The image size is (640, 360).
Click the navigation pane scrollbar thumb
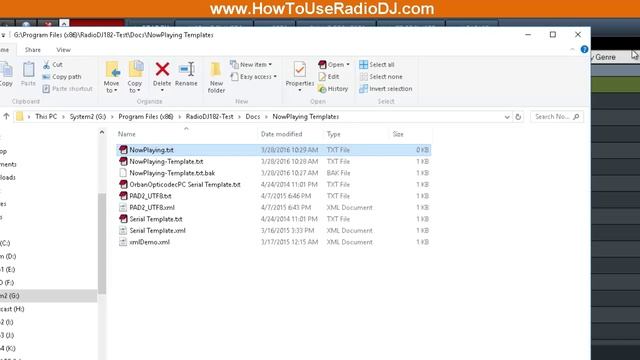pyautogui.click(x=102, y=243)
